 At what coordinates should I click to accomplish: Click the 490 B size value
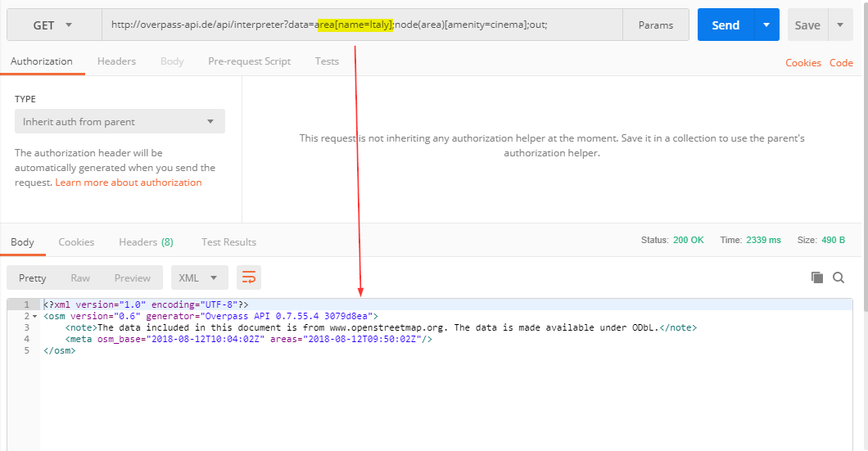[x=833, y=240]
